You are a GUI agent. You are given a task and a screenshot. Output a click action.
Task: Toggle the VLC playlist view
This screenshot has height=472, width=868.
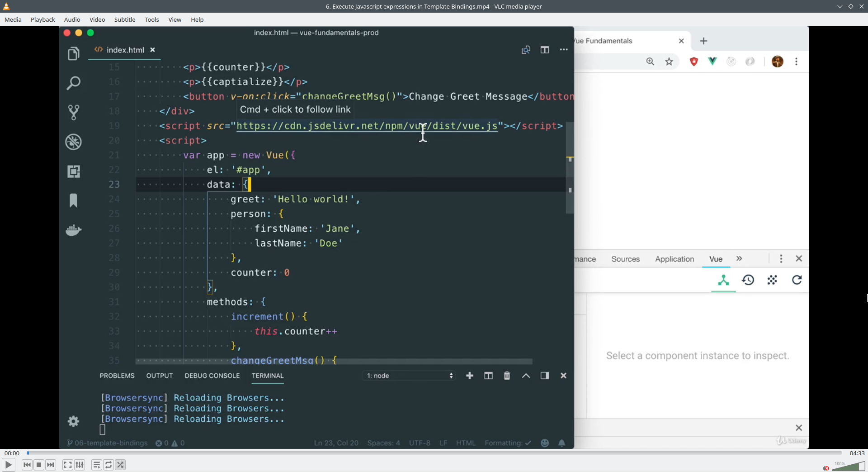97,465
